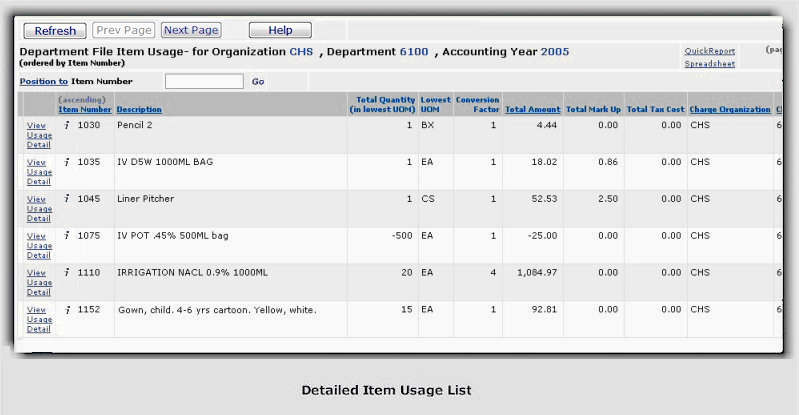Open the Help button
Screen dimensions: 799x415
pyautogui.click(x=280, y=31)
